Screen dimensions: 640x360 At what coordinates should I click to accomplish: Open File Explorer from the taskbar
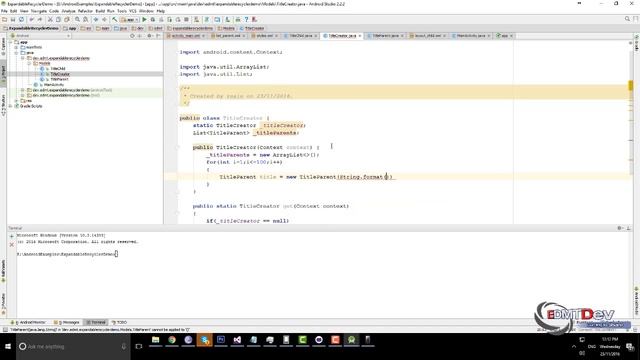click(156, 340)
